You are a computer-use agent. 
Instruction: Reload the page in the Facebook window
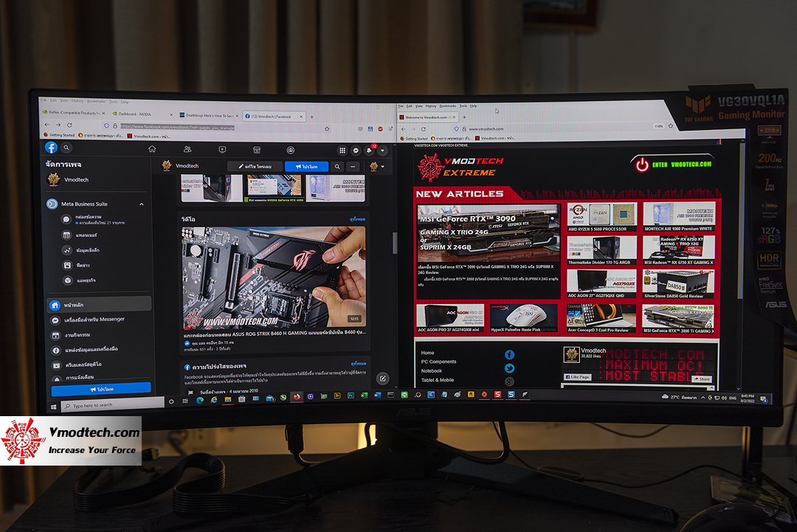pyautogui.click(x=69, y=125)
